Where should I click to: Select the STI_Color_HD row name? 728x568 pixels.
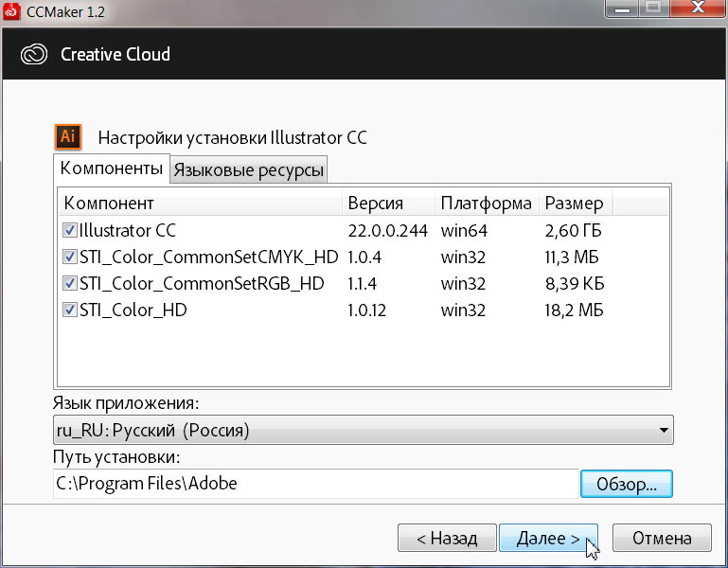(x=133, y=310)
